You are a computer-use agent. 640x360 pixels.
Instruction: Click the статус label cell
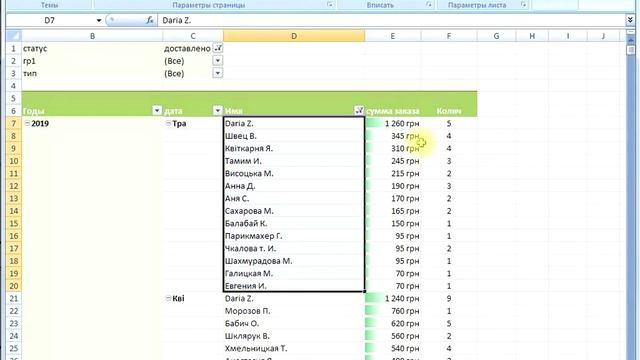(x=92, y=48)
